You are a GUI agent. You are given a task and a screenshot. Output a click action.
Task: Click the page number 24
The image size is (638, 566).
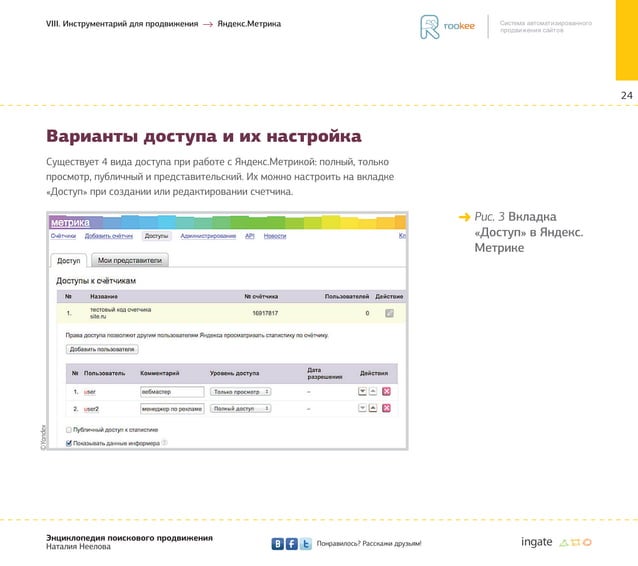click(x=626, y=96)
